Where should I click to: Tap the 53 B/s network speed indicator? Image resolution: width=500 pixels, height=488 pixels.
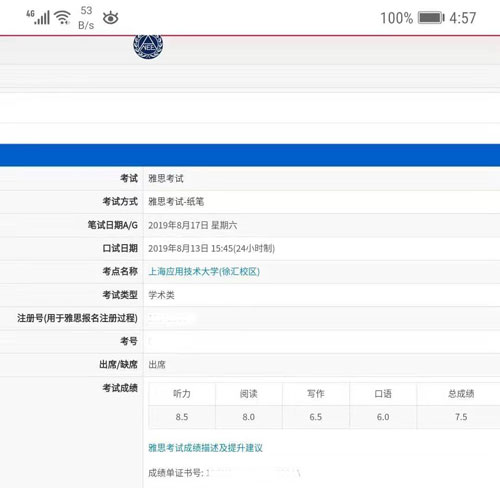click(x=86, y=18)
